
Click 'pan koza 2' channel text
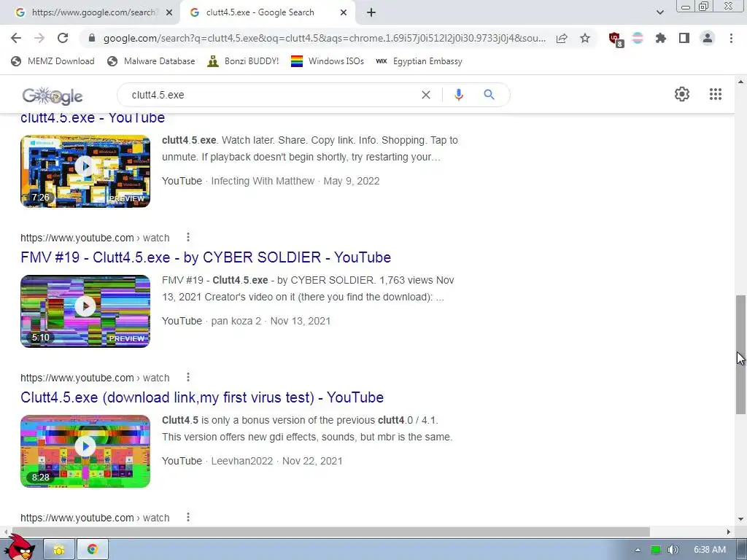pyautogui.click(x=236, y=321)
